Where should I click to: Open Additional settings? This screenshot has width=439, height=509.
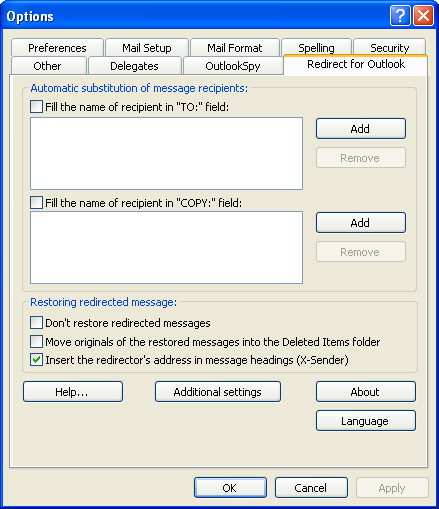218,392
